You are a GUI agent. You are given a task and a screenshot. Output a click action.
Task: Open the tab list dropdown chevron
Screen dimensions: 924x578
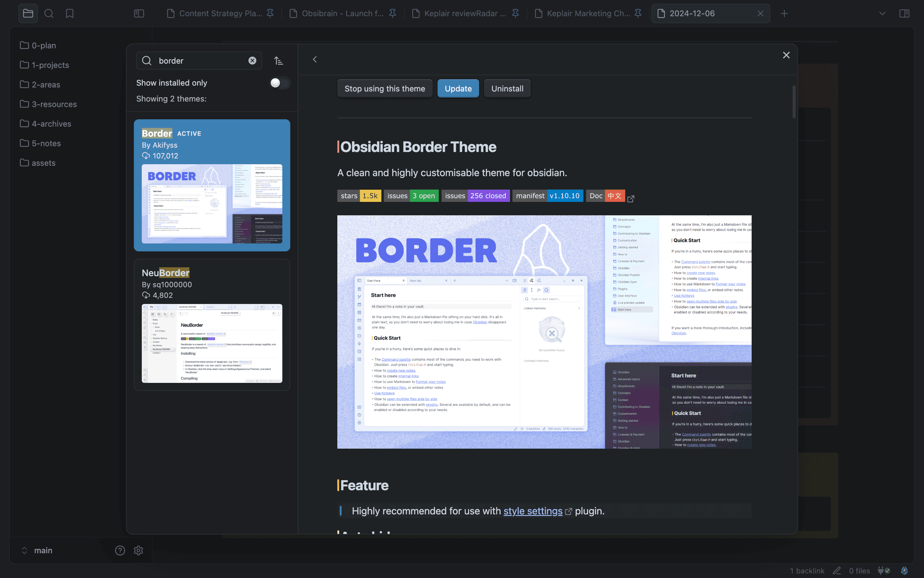click(x=882, y=13)
